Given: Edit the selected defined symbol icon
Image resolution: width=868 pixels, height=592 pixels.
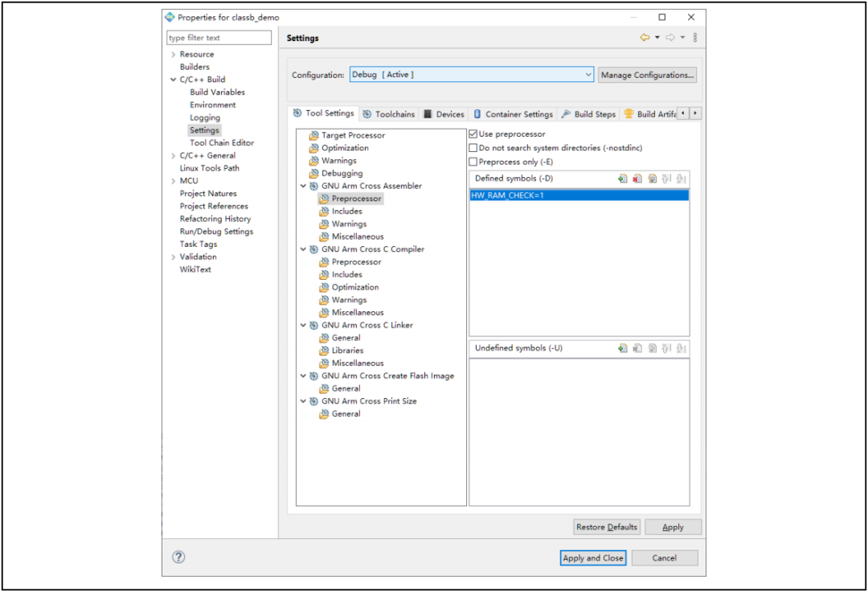Looking at the screenshot, I should (x=652, y=179).
